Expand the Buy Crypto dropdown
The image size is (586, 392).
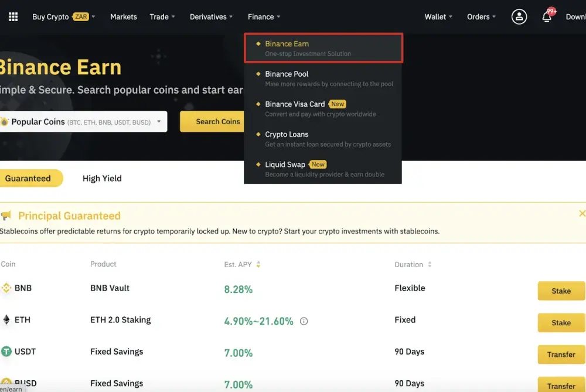(63, 17)
